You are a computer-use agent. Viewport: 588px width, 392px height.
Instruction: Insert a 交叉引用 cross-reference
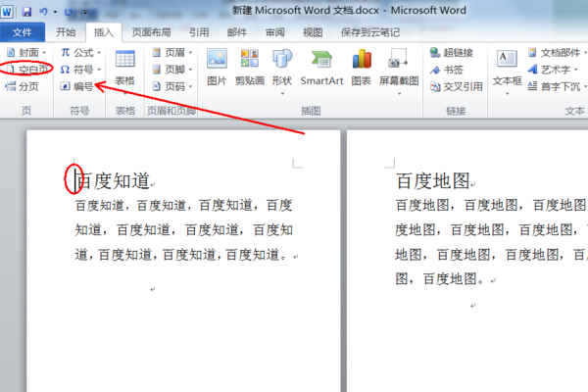(x=456, y=86)
